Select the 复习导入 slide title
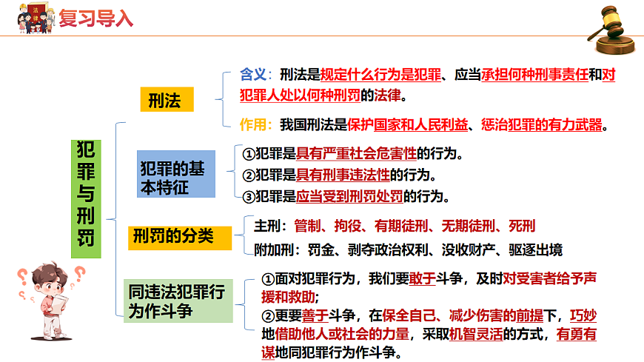Viewport: 644px width, 362px height. (x=95, y=19)
